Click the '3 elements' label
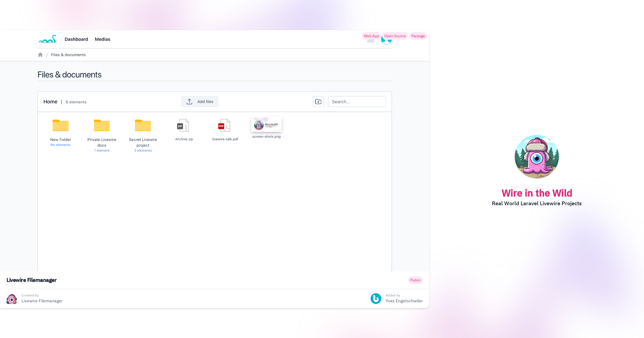644x338 pixels. (143, 150)
